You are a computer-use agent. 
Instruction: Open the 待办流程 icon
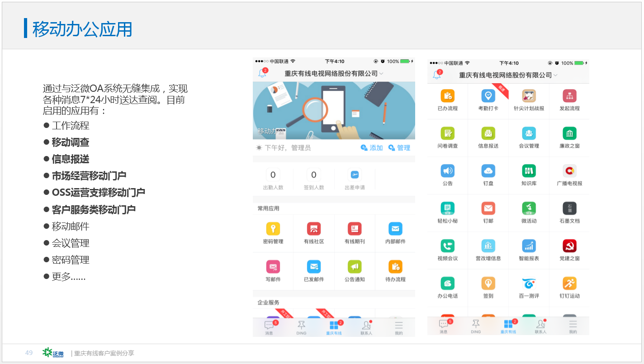pyautogui.click(x=395, y=266)
